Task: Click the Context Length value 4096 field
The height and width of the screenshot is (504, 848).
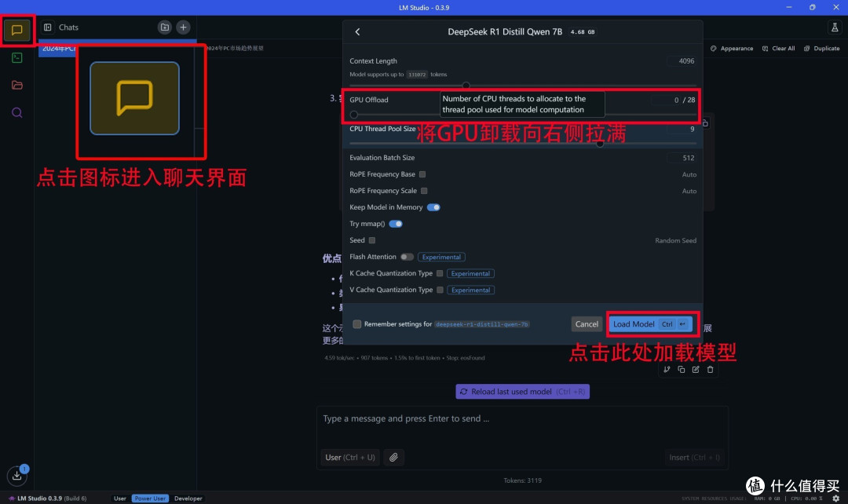Action: pyautogui.click(x=682, y=61)
